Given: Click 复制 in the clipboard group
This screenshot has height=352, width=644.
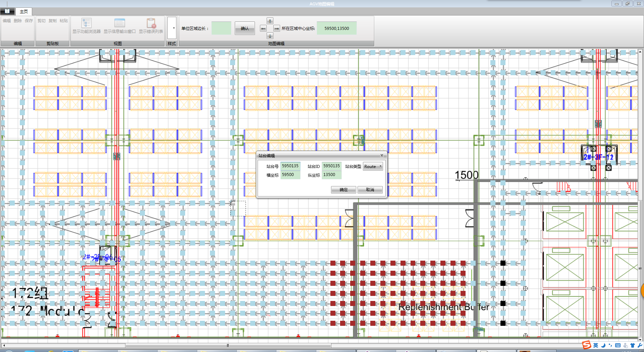Looking at the screenshot, I should 53,21.
